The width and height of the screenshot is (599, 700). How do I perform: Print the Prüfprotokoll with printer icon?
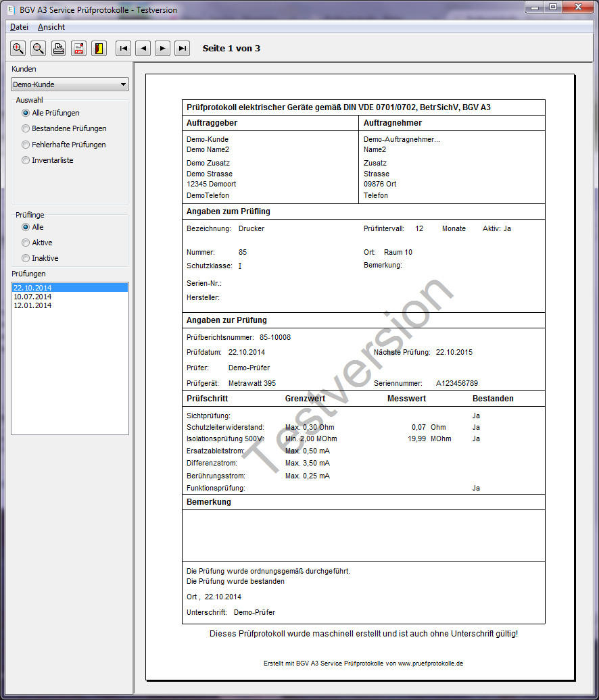click(x=59, y=48)
